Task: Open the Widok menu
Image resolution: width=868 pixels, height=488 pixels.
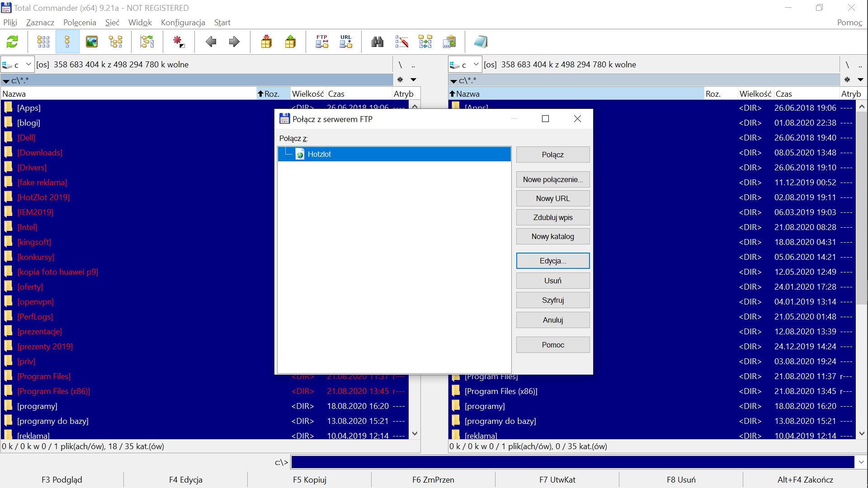Action: (x=140, y=23)
